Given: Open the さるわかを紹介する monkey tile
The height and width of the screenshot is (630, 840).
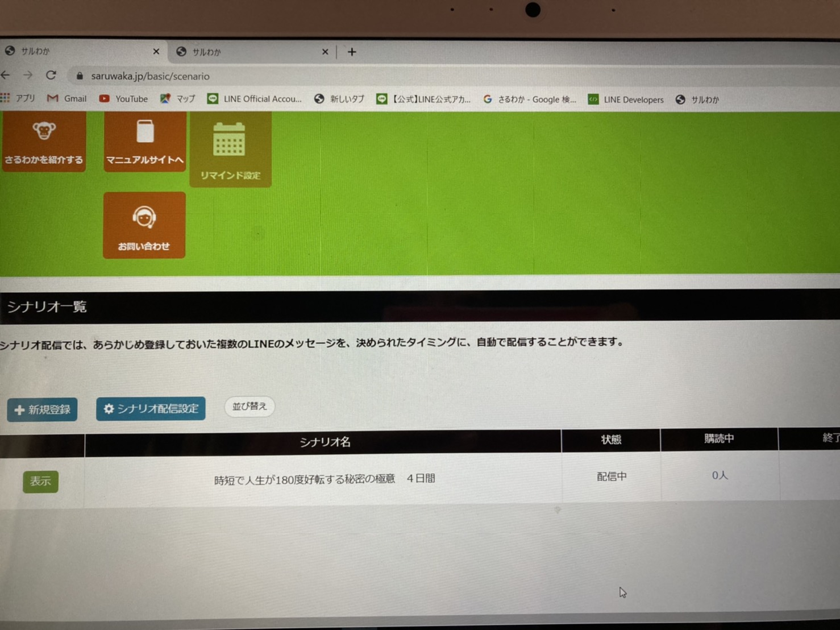Looking at the screenshot, I should point(43,142).
